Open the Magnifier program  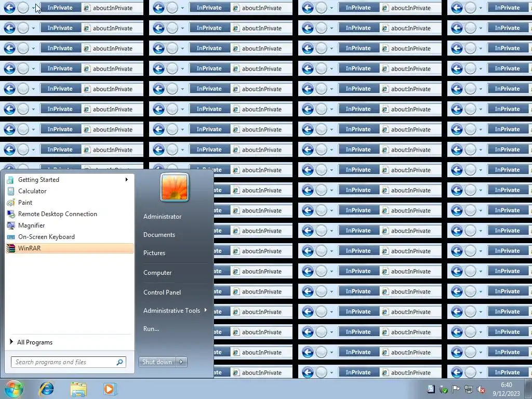(x=70, y=225)
